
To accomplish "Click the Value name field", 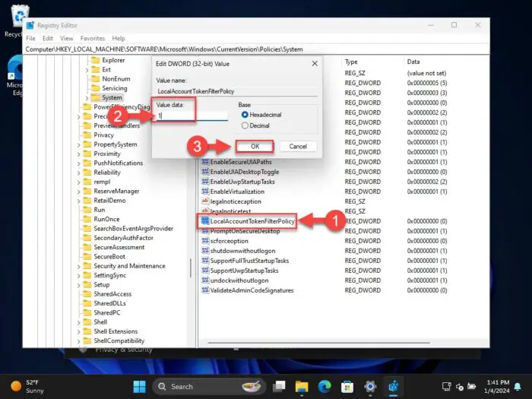I will click(x=236, y=91).
